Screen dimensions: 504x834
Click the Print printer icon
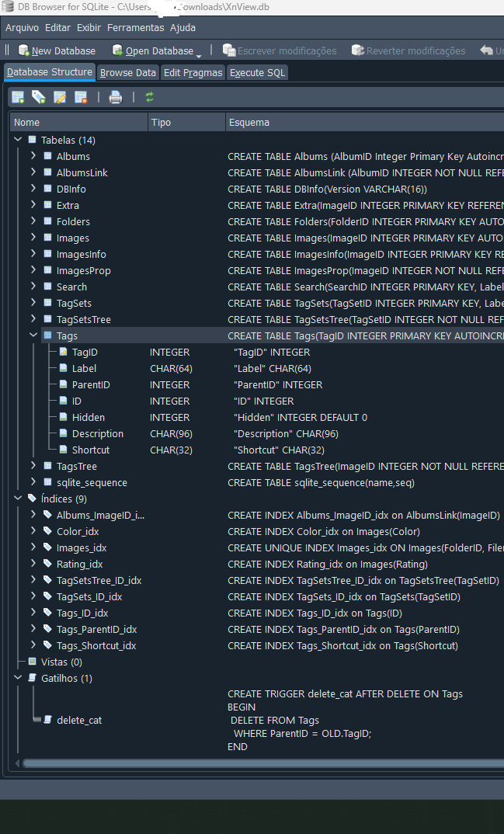116,97
